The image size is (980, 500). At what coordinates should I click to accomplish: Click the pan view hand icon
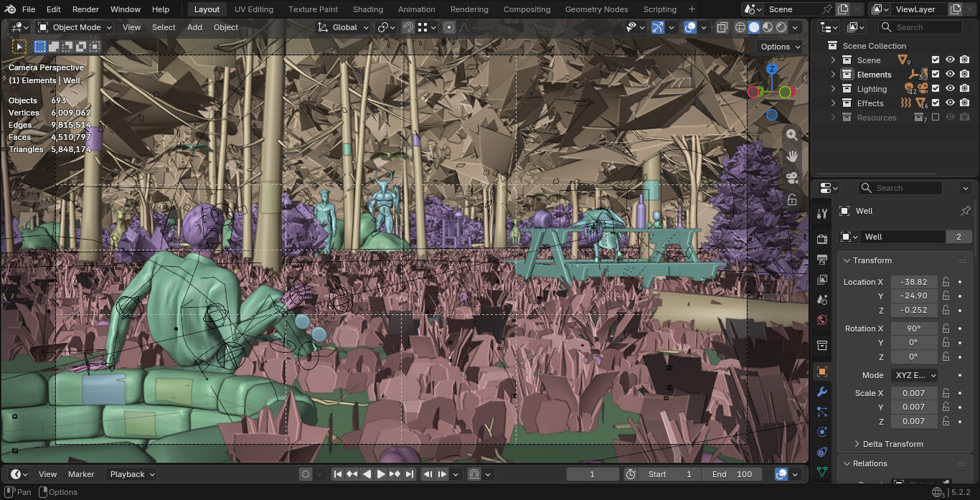click(792, 156)
